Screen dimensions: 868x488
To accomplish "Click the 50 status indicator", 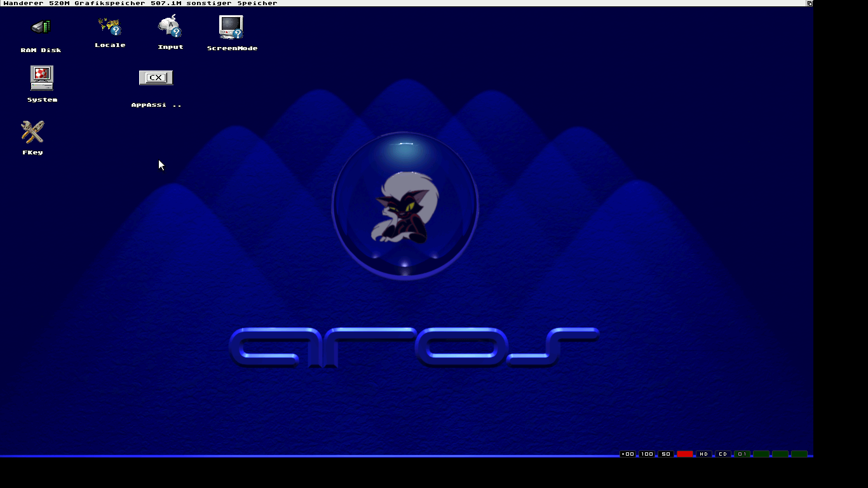I will pyautogui.click(x=666, y=454).
